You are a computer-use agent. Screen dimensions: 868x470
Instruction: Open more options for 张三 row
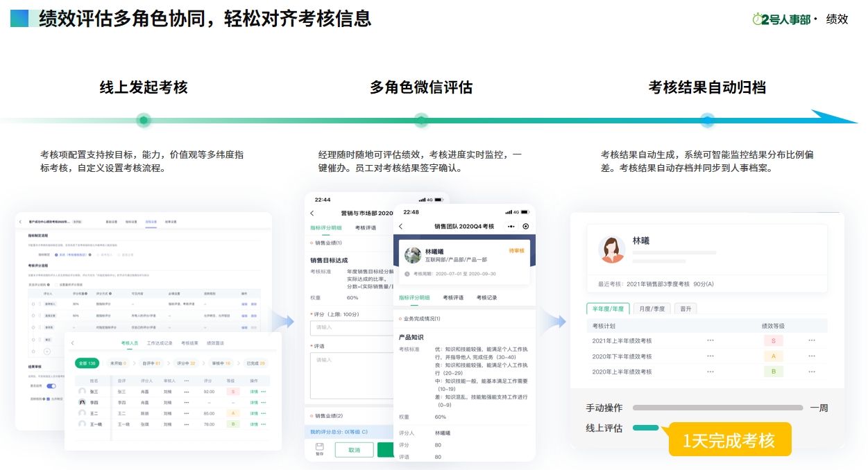(x=263, y=392)
